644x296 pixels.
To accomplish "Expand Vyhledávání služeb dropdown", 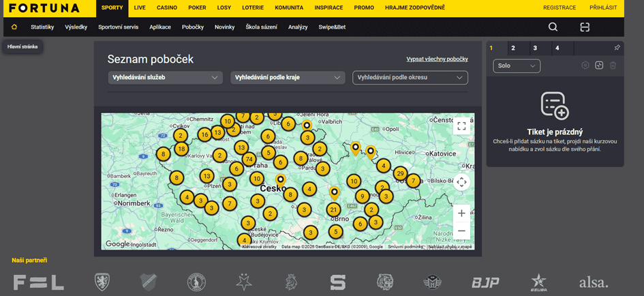I will pyautogui.click(x=165, y=77).
